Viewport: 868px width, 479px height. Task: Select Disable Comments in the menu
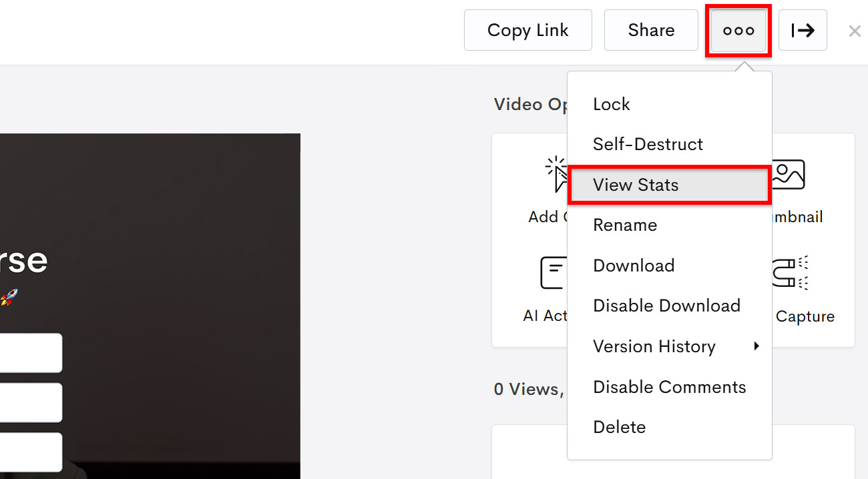(670, 387)
